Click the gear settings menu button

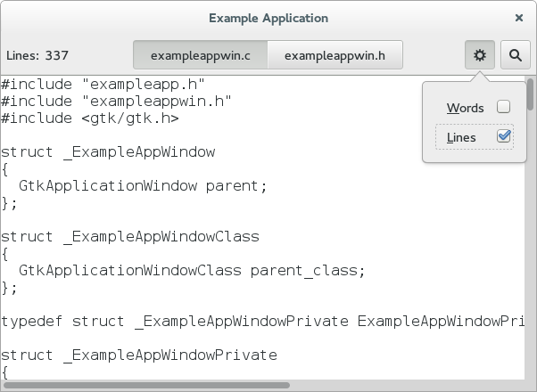(479, 55)
